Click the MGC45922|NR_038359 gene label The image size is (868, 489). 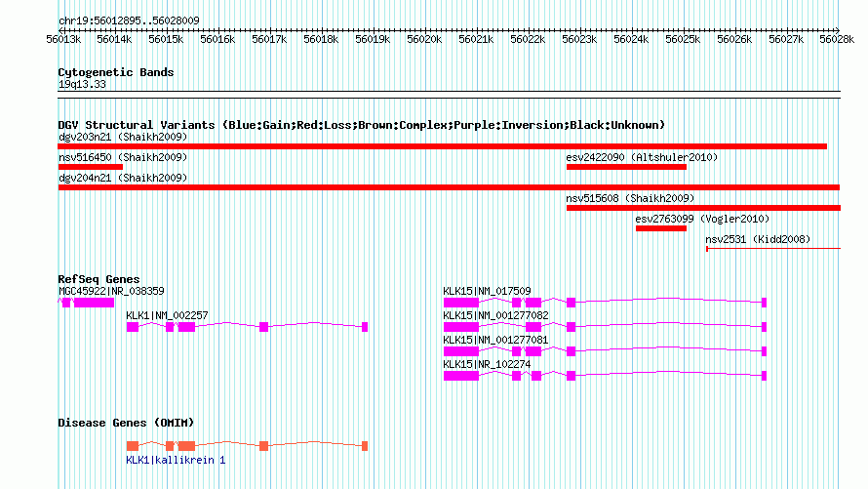click(111, 291)
